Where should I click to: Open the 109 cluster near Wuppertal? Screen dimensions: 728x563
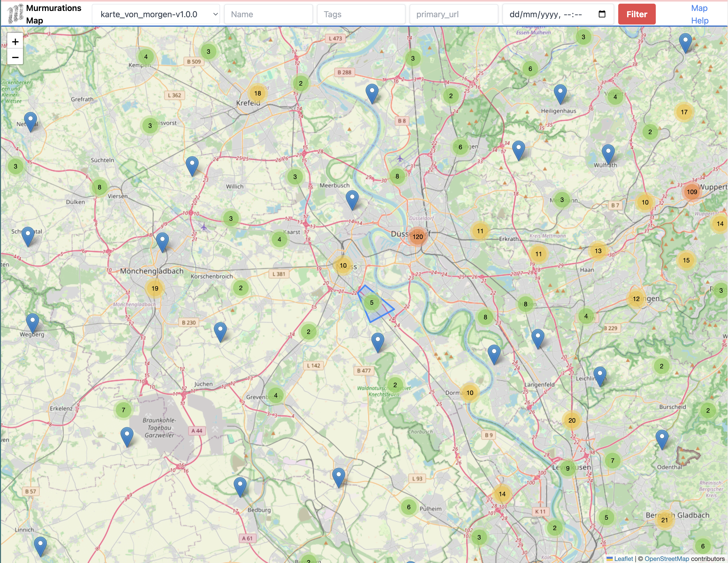click(692, 192)
